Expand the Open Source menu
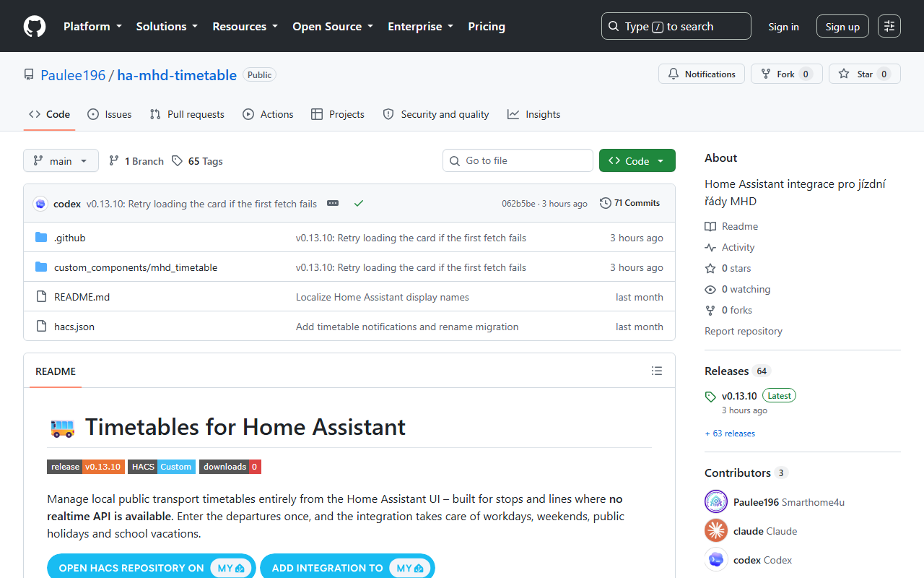The height and width of the screenshot is (578, 924). click(x=333, y=27)
